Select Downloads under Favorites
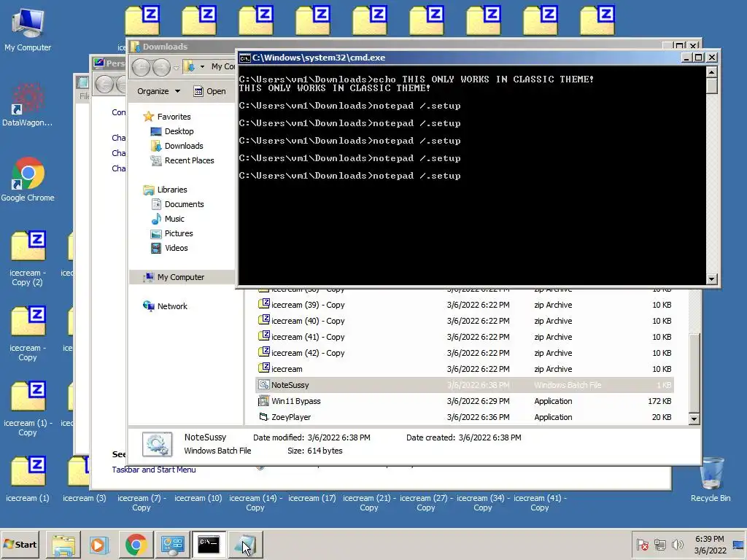Image resolution: width=747 pixels, height=560 pixels. tap(177, 146)
